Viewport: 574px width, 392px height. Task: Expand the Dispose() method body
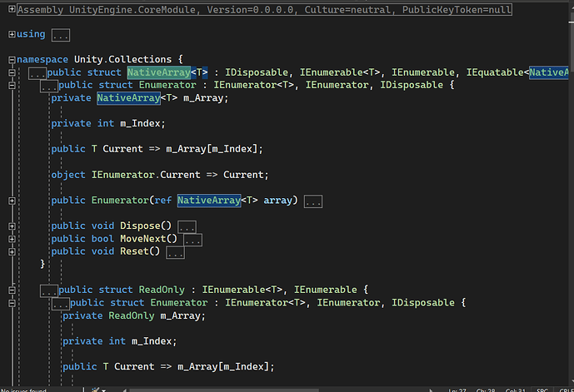click(x=12, y=226)
